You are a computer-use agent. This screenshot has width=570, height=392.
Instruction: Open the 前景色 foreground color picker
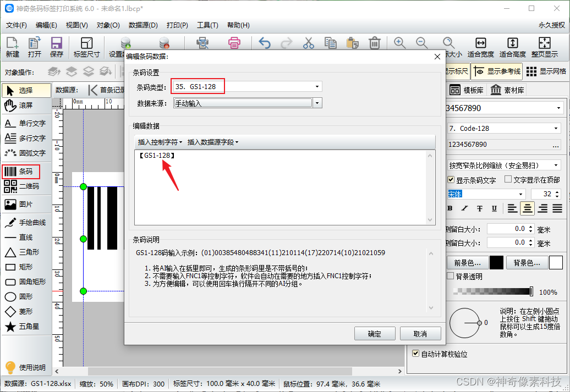[x=468, y=263]
